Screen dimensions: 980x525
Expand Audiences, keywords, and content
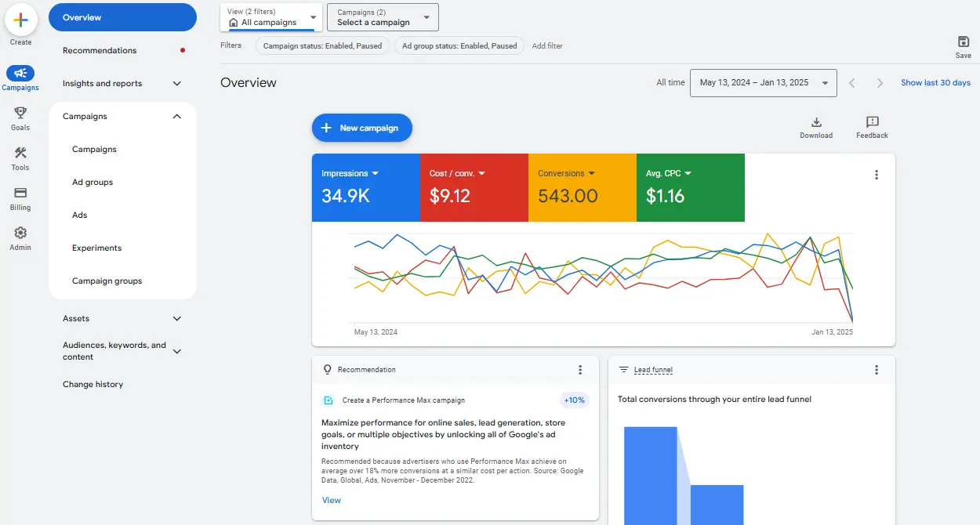tap(177, 352)
